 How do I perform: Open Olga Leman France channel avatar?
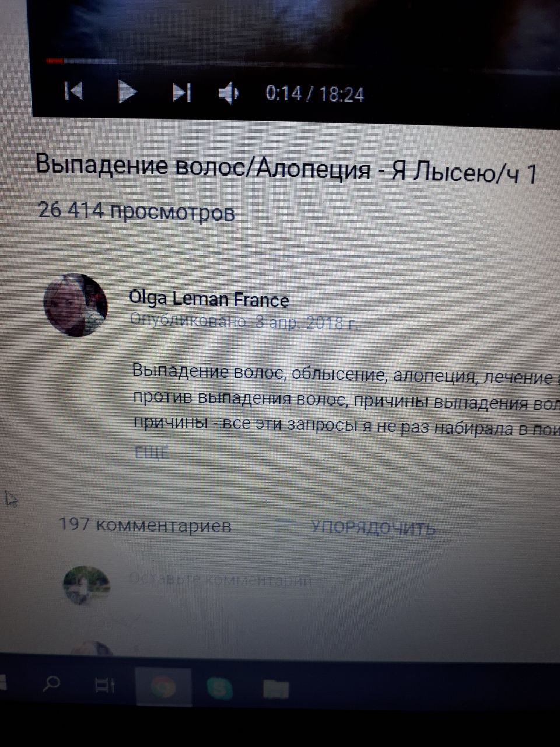click(75, 304)
